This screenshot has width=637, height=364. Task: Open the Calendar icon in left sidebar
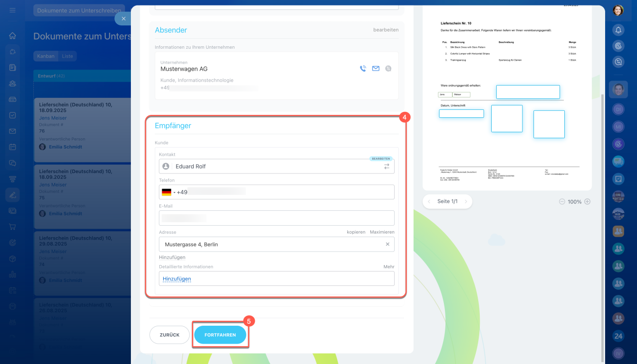point(12,147)
